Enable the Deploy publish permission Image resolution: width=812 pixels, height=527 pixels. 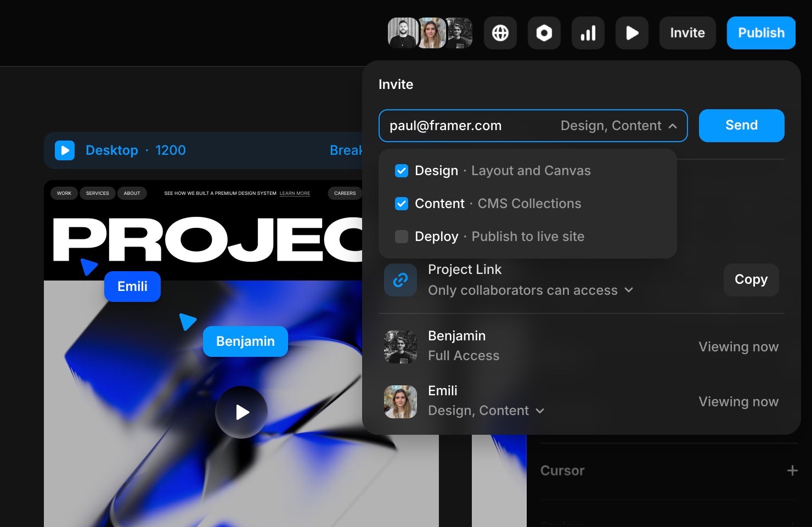point(401,237)
